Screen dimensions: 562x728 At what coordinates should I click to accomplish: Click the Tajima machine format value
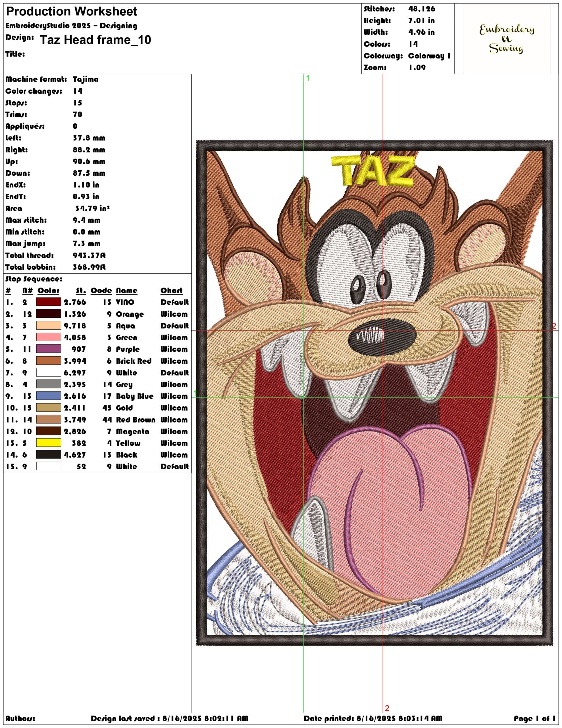pyautogui.click(x=86, y=79)
